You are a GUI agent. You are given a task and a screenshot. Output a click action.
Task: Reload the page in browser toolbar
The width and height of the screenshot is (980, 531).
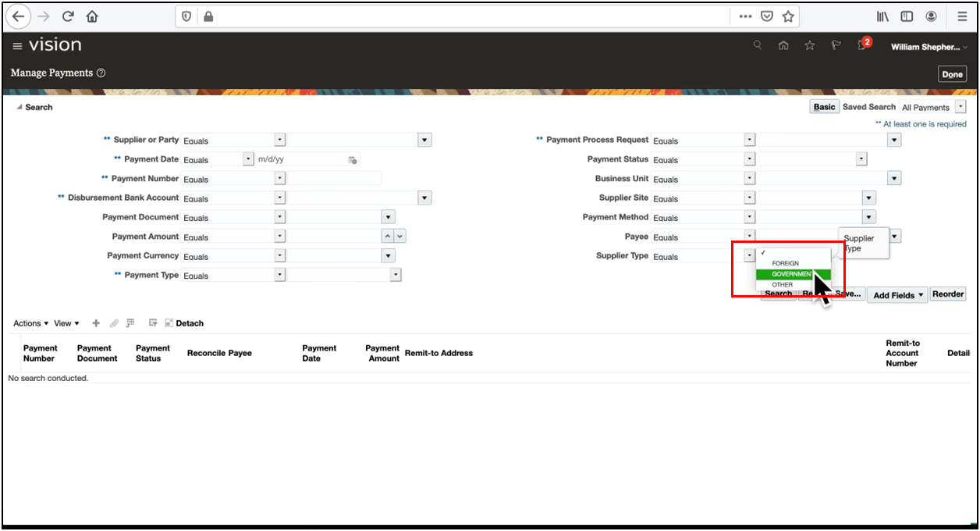68,16
